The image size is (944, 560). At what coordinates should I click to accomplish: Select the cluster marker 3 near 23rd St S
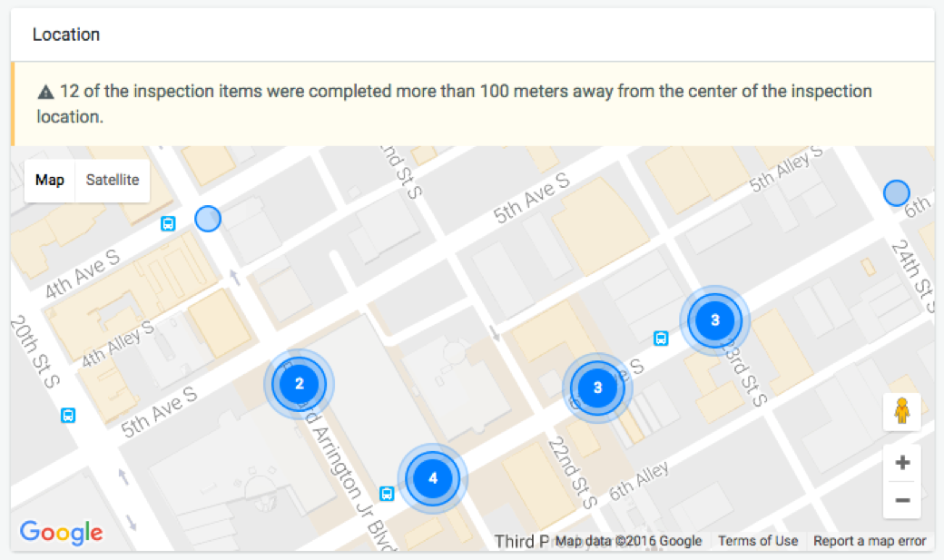(x=714, y=319)
